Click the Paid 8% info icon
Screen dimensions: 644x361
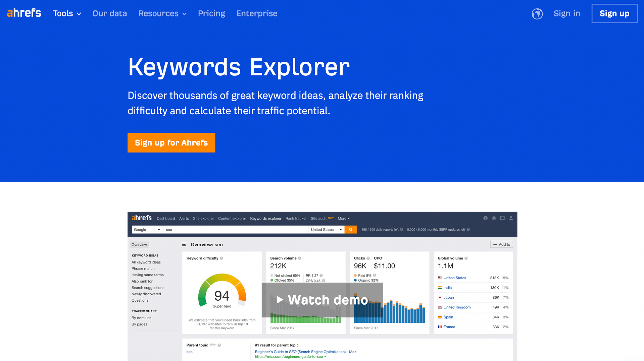(x=375, y=276)
